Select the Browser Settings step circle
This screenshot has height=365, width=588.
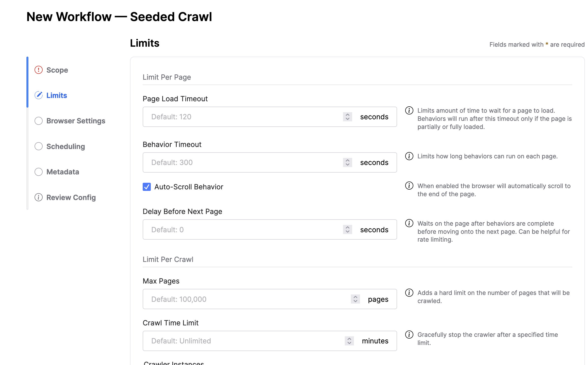tap(39, 121)
